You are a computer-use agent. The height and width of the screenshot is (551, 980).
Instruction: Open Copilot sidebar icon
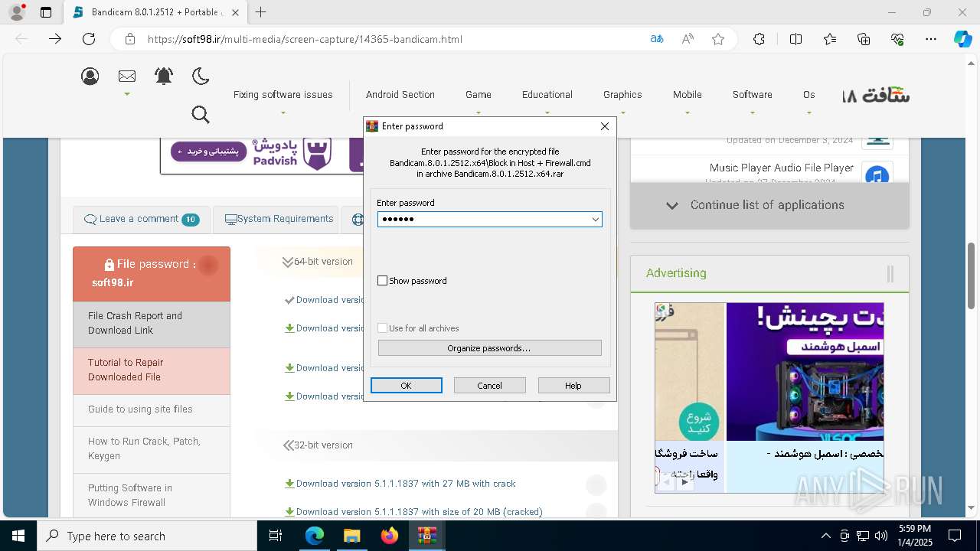[x=962, y=39]
